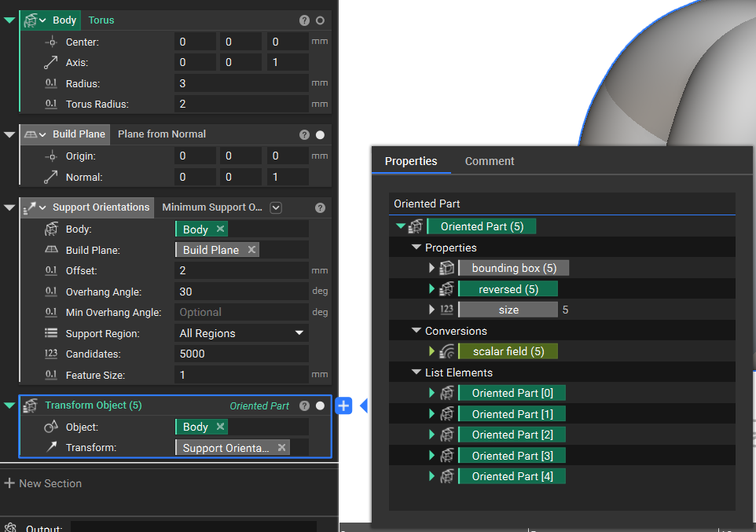Click the Build Plane block type icon
This screenshot has height=532, width=756.
[30, 134]
